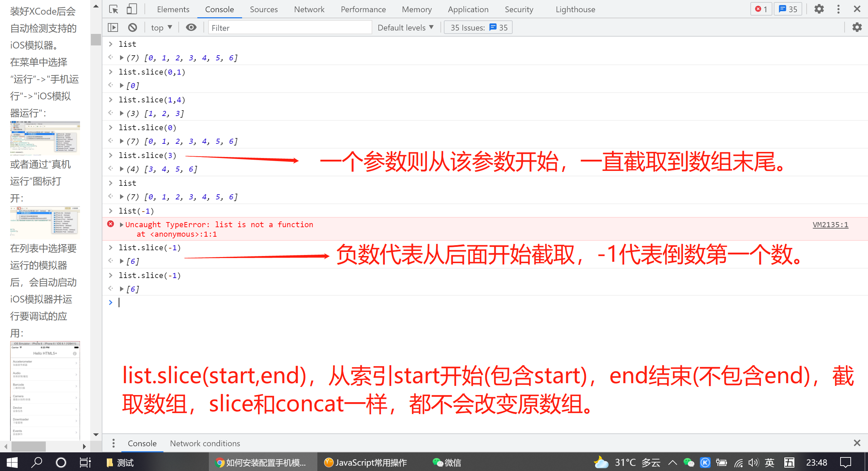Open DevTools settings gear in the top bar
Screen dimensions: 868x471
click(x=819, y=9)
